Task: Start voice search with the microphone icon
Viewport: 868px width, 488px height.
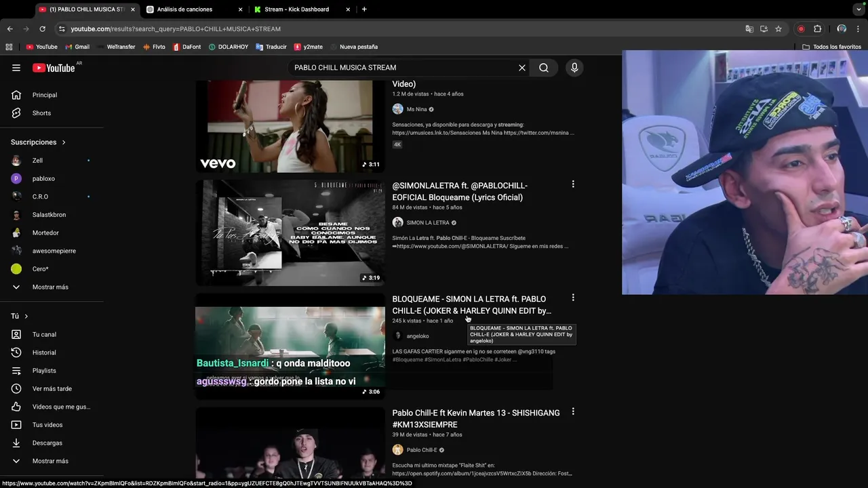Action: click(574, 68)
